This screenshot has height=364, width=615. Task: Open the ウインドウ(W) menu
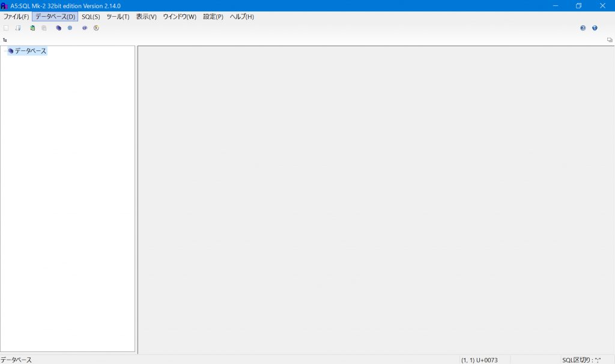click(180, 16)
